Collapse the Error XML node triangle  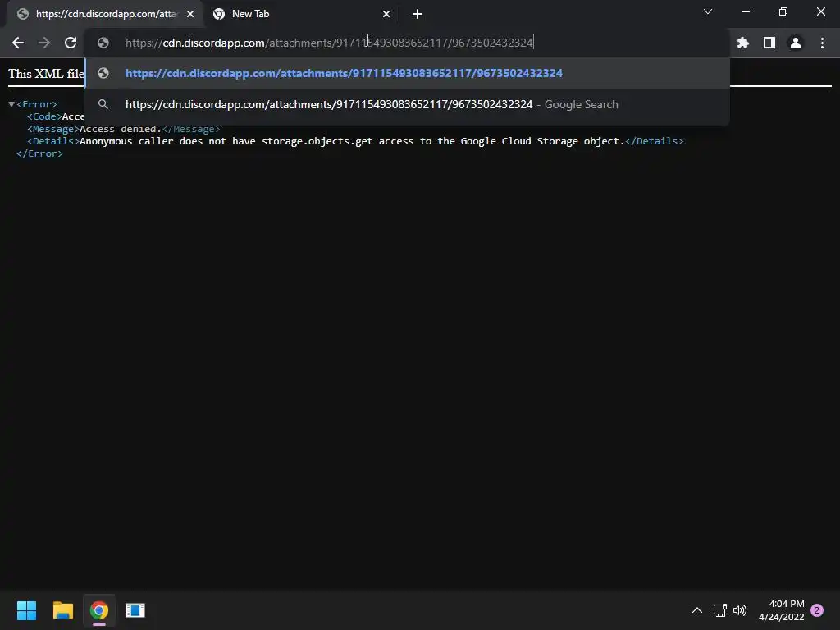(x=11, y=104)
